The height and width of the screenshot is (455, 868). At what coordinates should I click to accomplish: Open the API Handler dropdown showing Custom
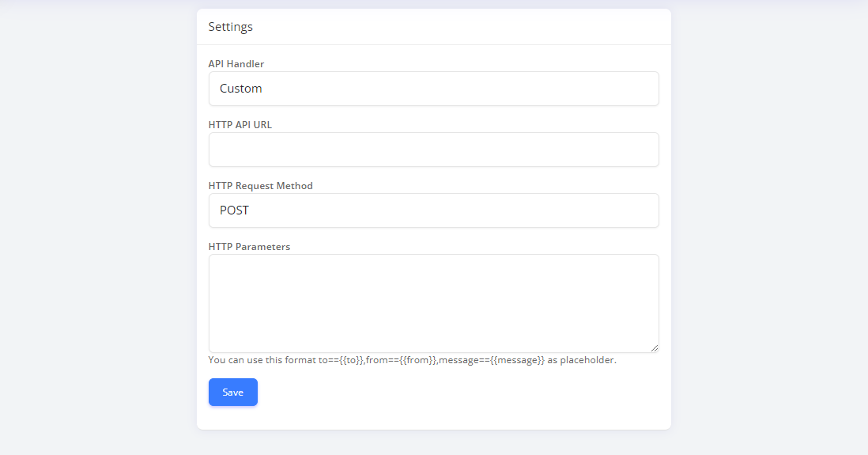tap(433, 89)
